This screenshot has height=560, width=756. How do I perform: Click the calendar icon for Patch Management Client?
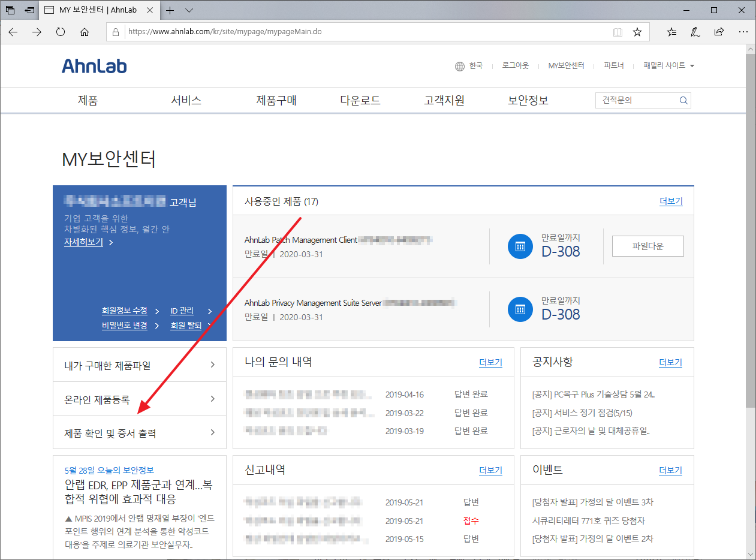click(520, 246)
